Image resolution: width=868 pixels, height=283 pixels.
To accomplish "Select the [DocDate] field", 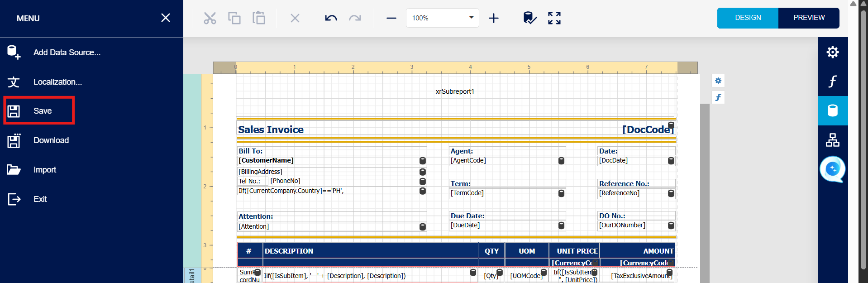I will click(x=636, y=161).
